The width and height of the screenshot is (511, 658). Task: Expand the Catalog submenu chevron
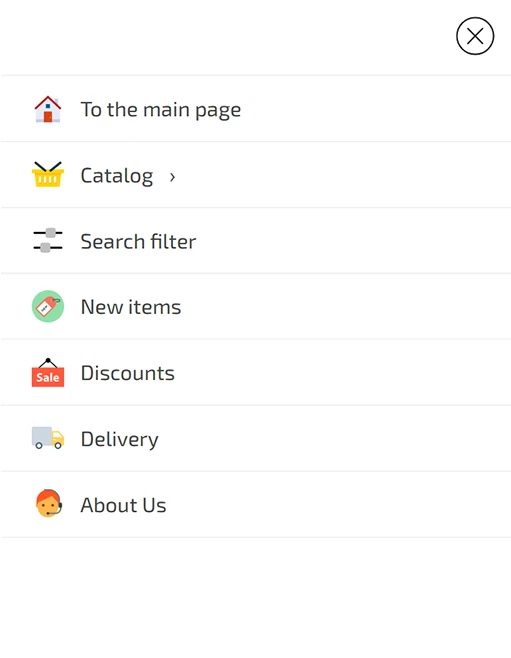coord(172,177)
